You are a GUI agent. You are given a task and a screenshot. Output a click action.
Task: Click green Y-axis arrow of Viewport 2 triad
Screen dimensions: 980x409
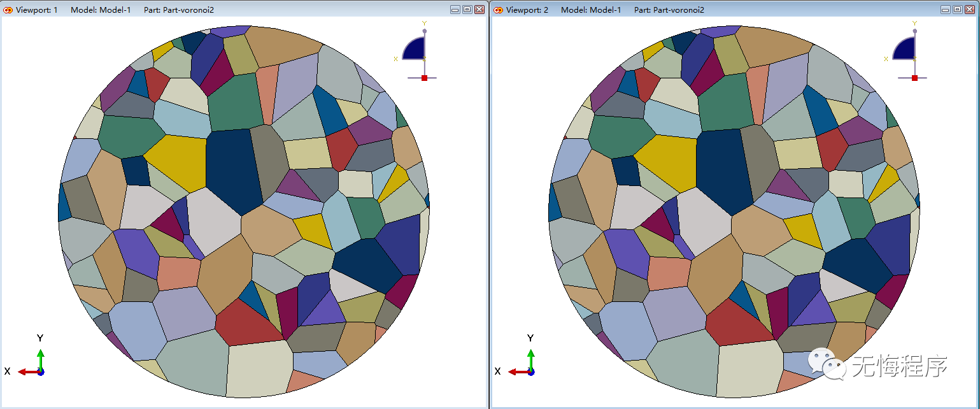coord(530,358)
